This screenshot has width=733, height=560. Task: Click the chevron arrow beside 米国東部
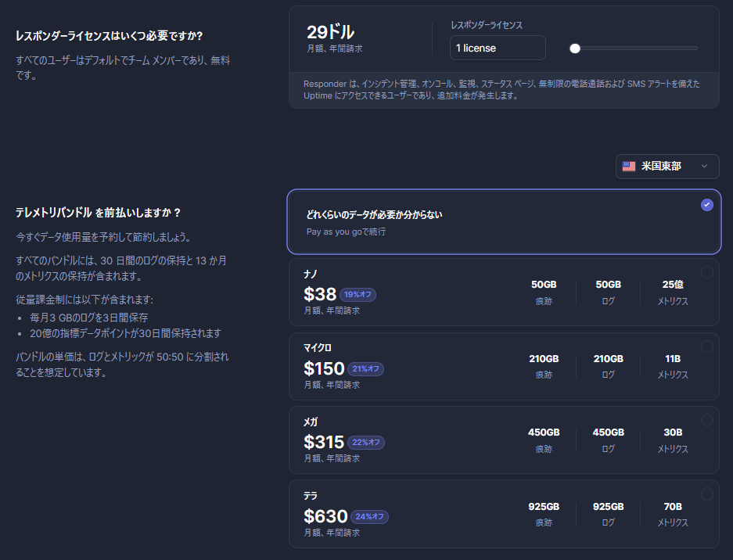(705, 166)
